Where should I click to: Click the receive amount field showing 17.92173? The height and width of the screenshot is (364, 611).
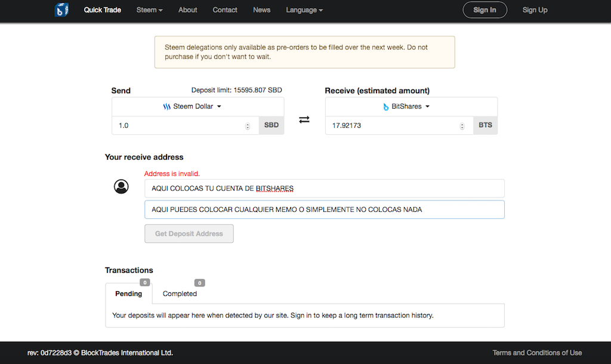pos(399,125)
